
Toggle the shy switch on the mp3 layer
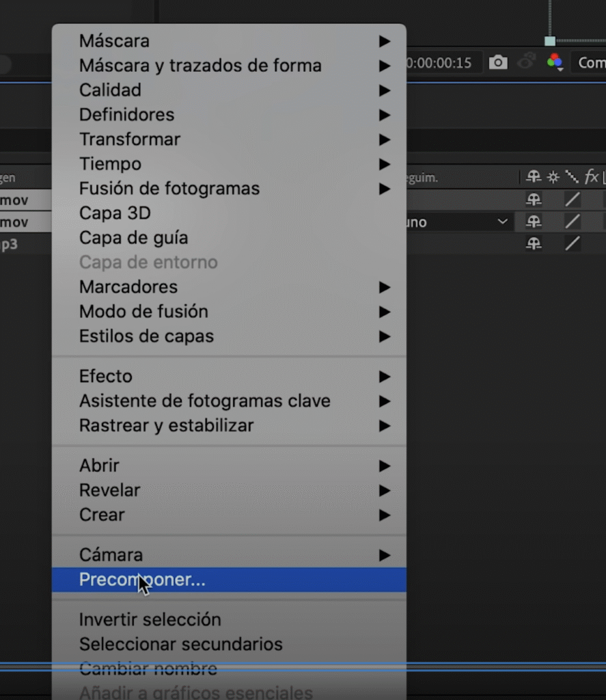click(534, 243)
